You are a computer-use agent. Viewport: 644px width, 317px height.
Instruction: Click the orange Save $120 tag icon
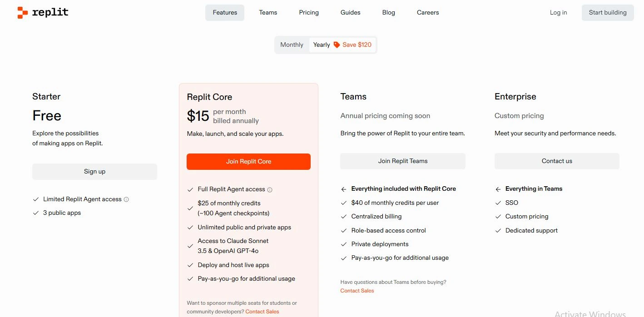337,45
